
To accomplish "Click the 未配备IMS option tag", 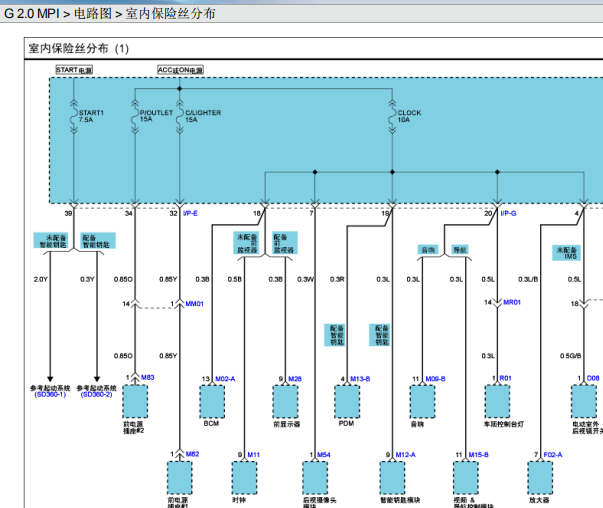I will pyautogui.click(x=566, y=253).
